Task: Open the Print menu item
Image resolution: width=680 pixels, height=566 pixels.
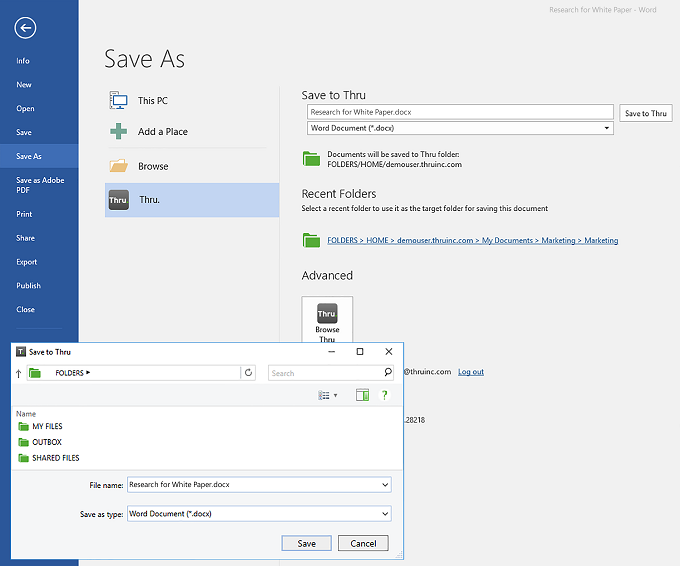Action: 24,214
